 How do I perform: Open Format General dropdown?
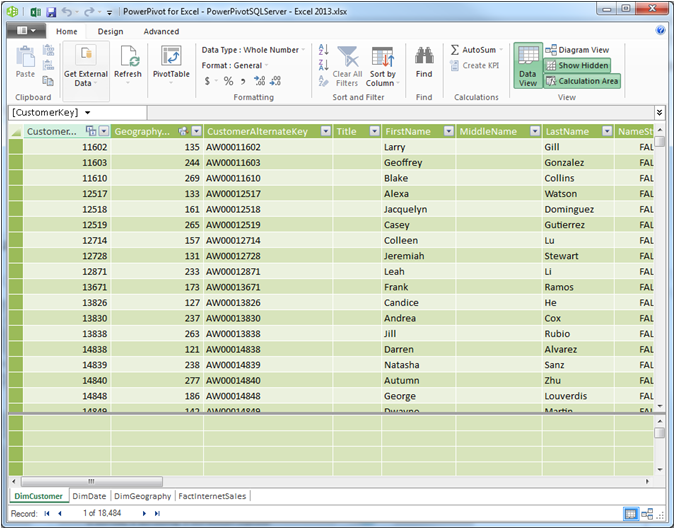point(235,65)
